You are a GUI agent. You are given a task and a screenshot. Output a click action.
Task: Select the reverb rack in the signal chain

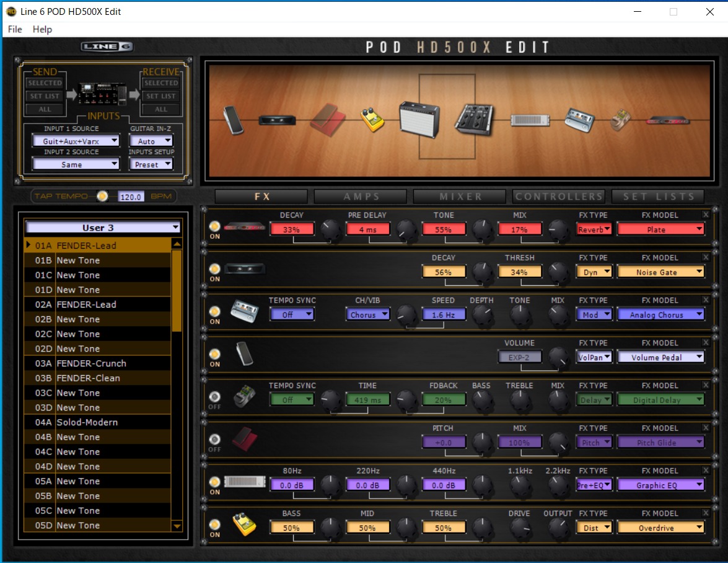pyautogui.click(x=668, y=121)
